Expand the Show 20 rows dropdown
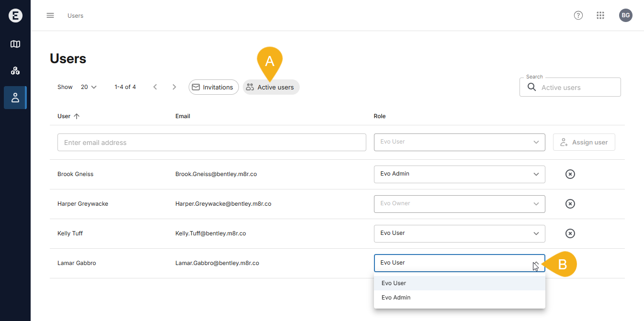Screen dimensions: 644x321 (x=89, y=87)
